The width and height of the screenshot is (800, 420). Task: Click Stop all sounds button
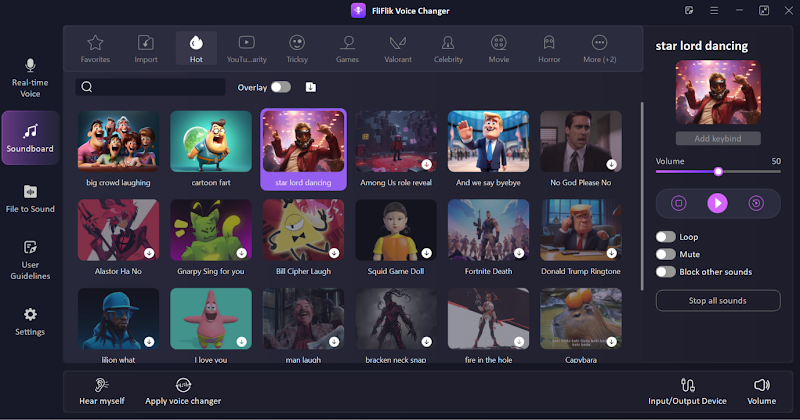(718, 301)
